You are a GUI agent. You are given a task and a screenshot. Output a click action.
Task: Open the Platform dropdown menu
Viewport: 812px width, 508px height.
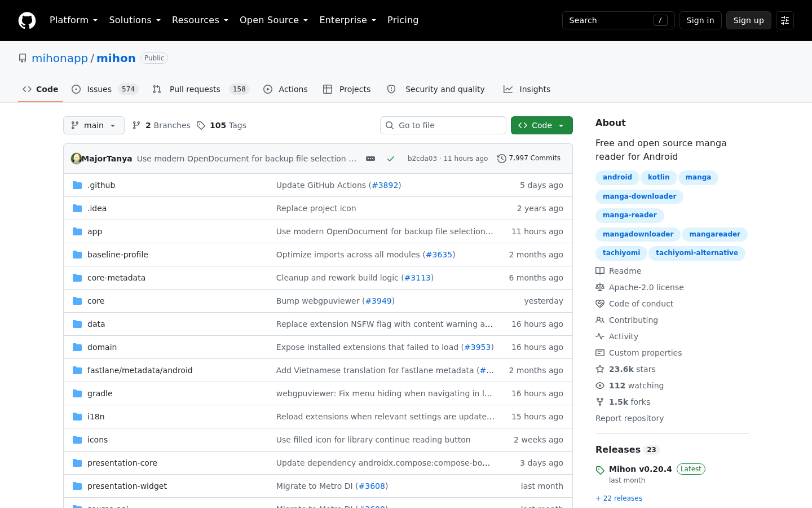click(x=73, y=20)
